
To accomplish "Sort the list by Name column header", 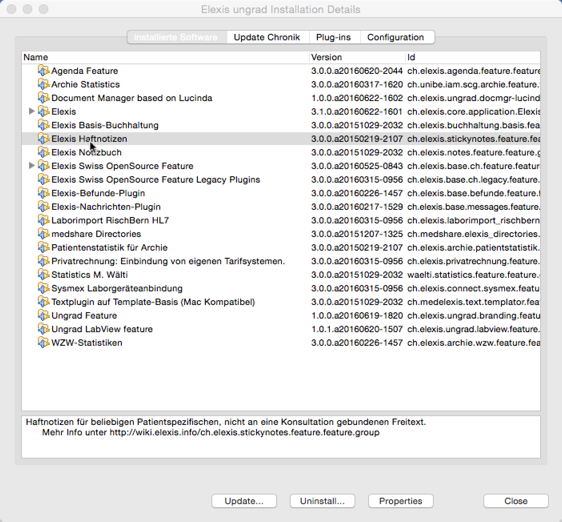I will (165, 57).
